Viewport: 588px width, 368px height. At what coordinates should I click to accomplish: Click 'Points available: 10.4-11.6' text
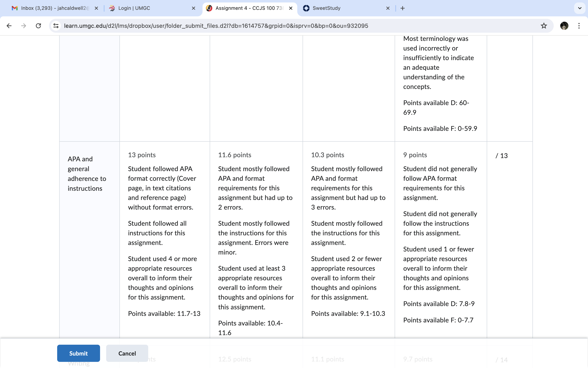251,328
